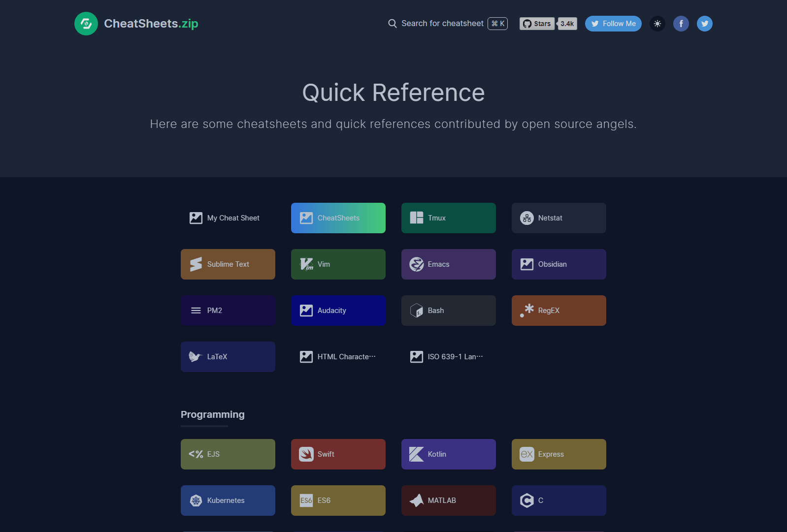The image size is (787, 532).
Task: Click the Kotlin card K icon
Action: tap(417, 454)
